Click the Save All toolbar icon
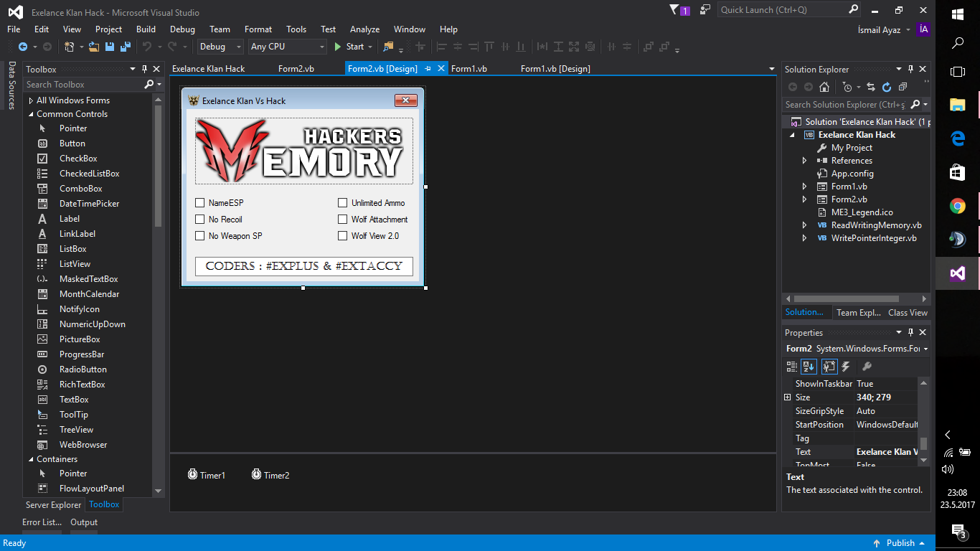This screenshot has width=980, height=551. 126,47
